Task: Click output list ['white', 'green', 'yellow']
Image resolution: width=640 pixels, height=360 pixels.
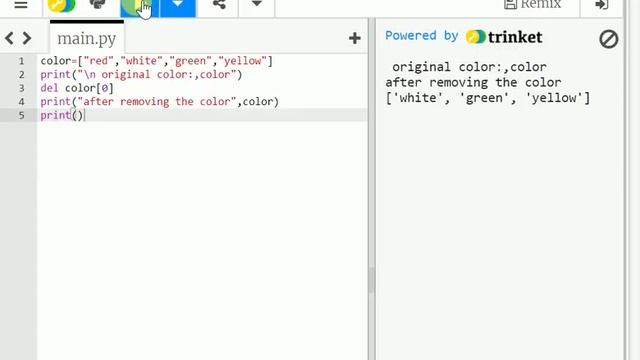Action: (x=488, y=98)
